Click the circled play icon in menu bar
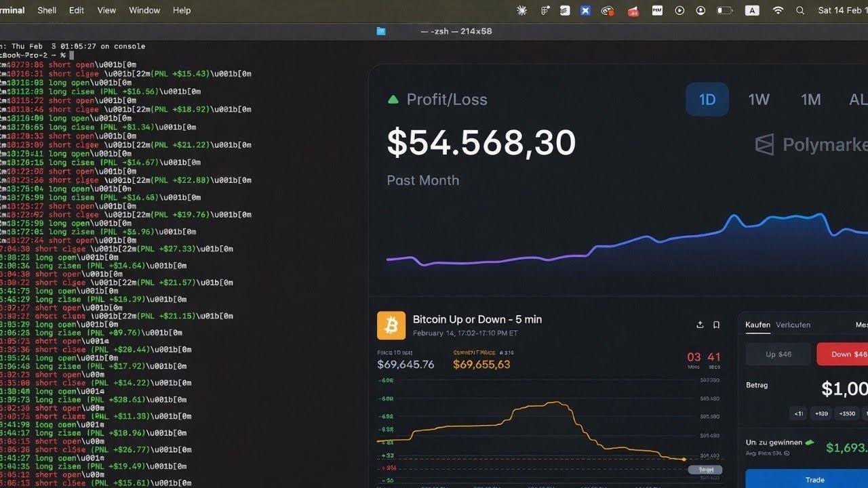Viewport: 868px width, 488px height. tap(679, 10)
